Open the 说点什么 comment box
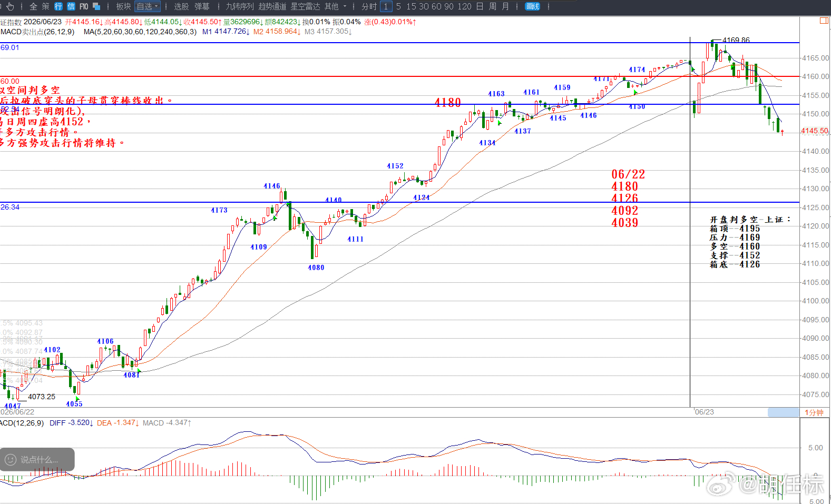Screen dimensions: 831x504 [37, 460]
